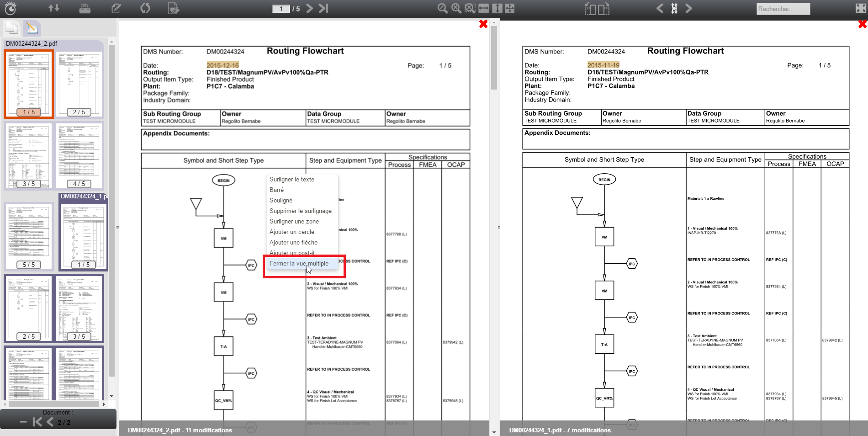Viewport: 868px width, 436px height.
Task: Click the fullscreen icon at top right
Action: point(860,8)
